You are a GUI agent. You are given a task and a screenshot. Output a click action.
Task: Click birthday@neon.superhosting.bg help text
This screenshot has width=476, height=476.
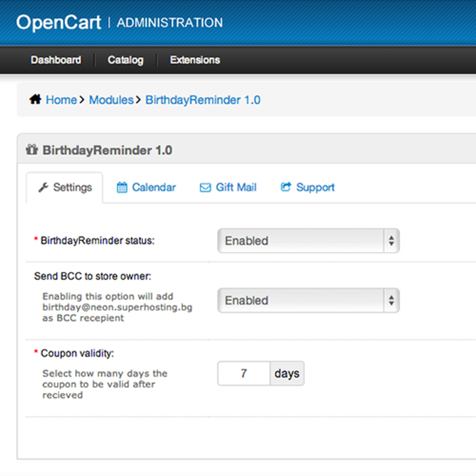pyautogui.click(x=117, y=307)
